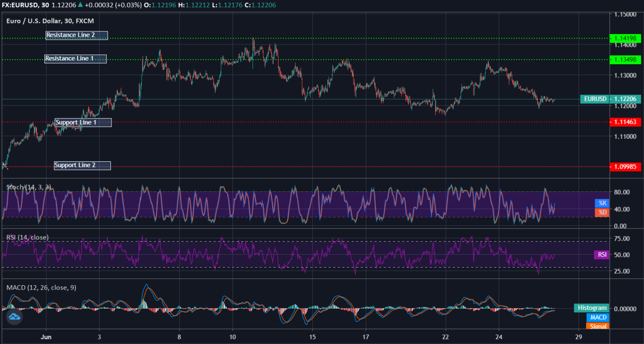Click the 1.11000 price axis level

coord(625,137)
